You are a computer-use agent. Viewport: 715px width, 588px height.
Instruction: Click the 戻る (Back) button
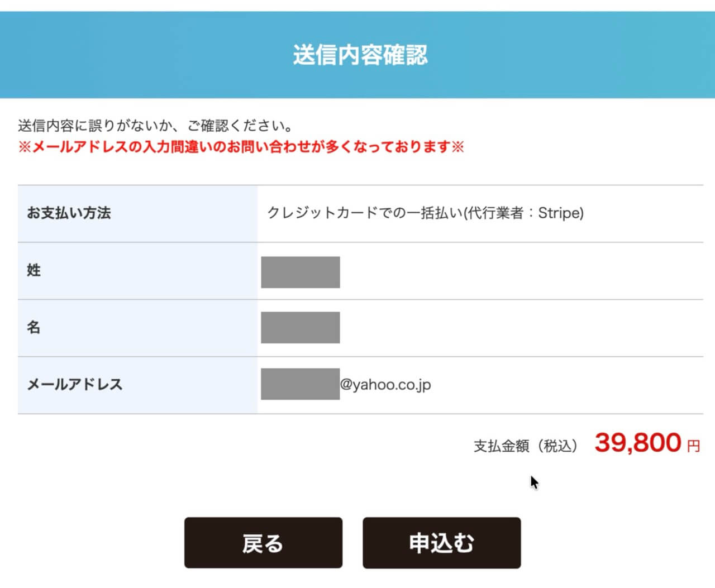264,542
